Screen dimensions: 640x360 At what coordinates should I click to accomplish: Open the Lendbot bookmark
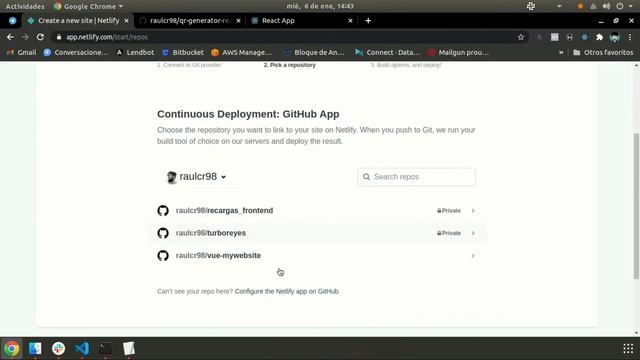pos(136,52)
